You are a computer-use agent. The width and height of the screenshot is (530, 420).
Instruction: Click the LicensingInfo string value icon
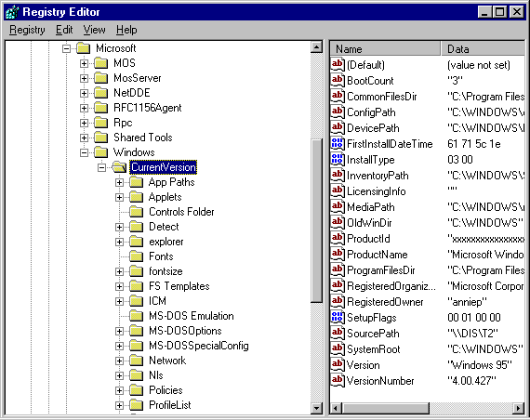tap(338, 190)
